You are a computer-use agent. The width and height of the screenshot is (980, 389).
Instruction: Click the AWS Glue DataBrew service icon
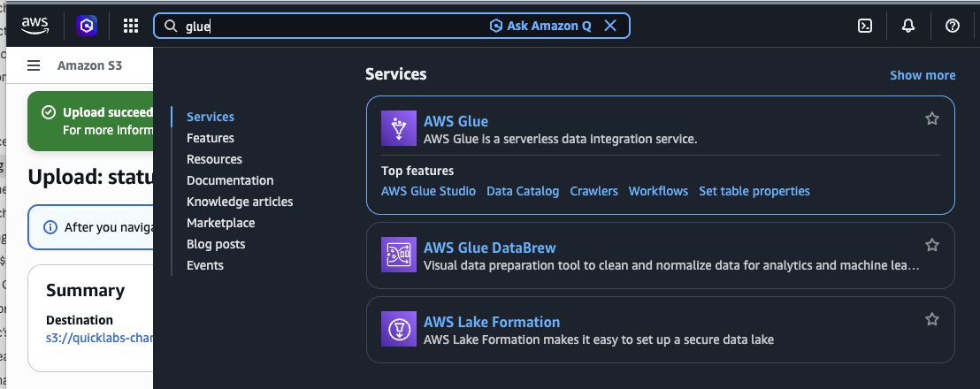click(399, 255)
